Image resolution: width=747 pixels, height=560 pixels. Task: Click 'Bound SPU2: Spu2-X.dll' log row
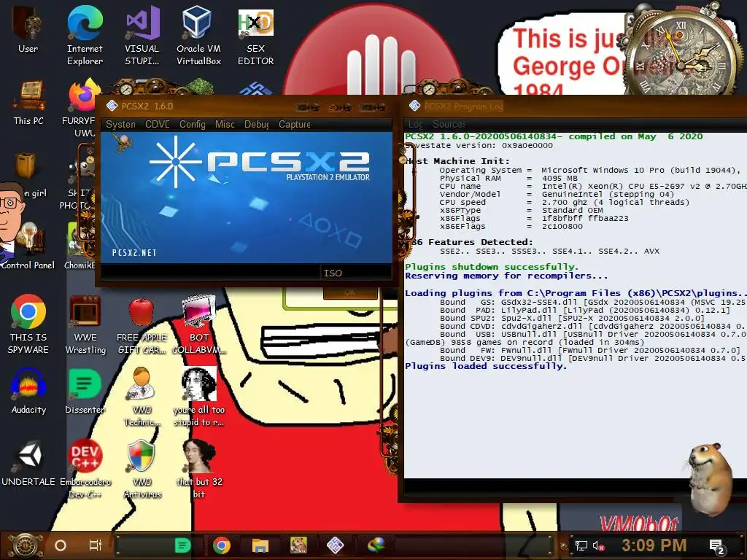pyautogui.click(x=572, y=318)
